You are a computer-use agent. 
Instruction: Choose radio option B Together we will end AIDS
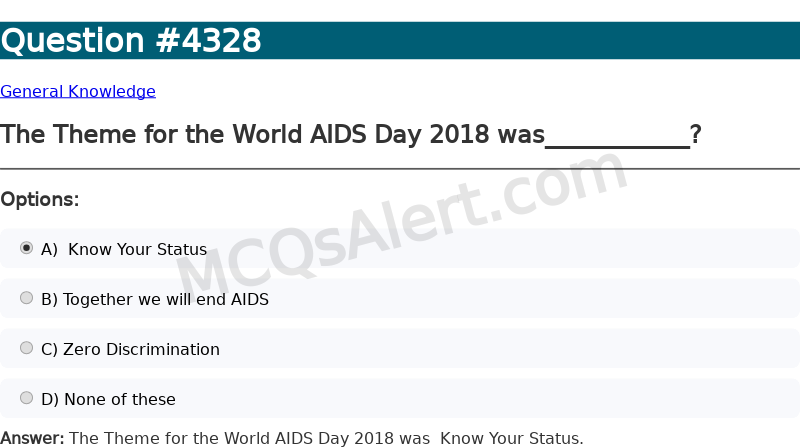coord(26,298)
